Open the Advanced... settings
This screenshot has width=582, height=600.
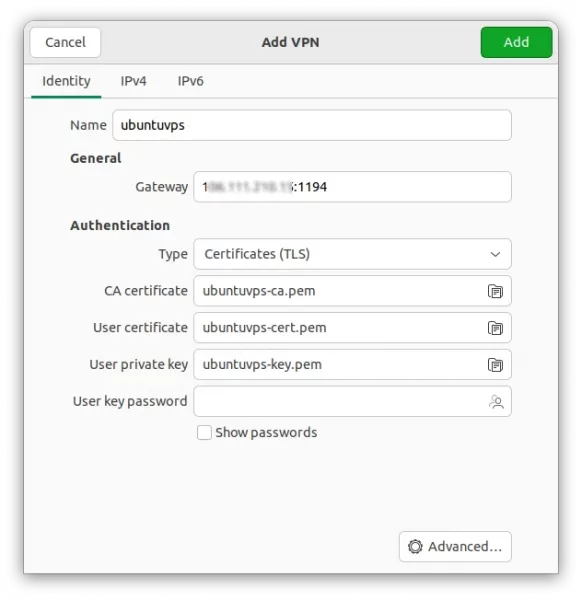[455, 546]
